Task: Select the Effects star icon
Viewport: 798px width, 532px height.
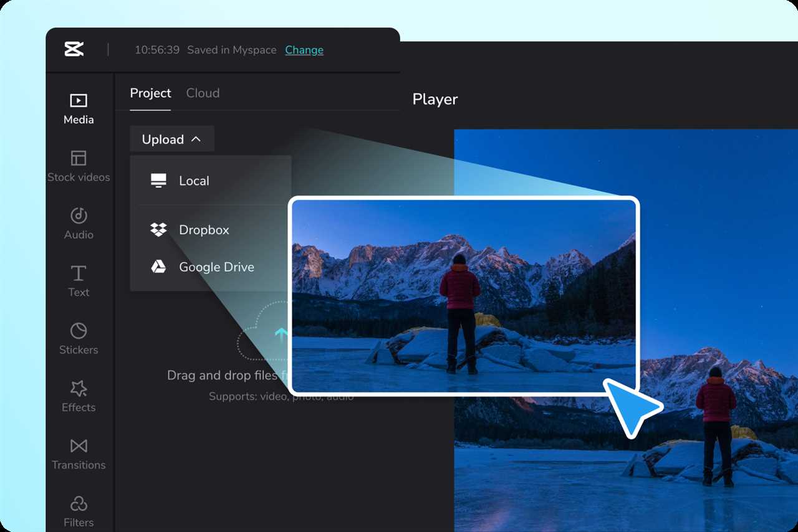Action: tap(79, 389)
